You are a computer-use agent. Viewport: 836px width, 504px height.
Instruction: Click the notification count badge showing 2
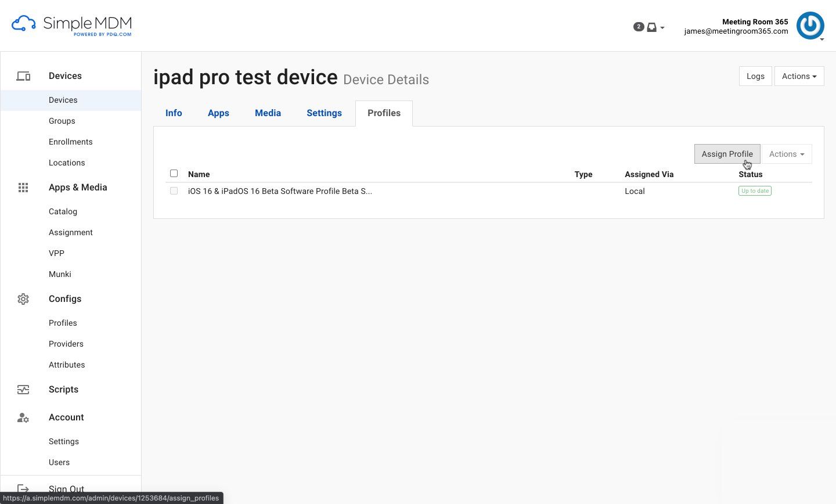pyautogui.click(x=639, y=27)
